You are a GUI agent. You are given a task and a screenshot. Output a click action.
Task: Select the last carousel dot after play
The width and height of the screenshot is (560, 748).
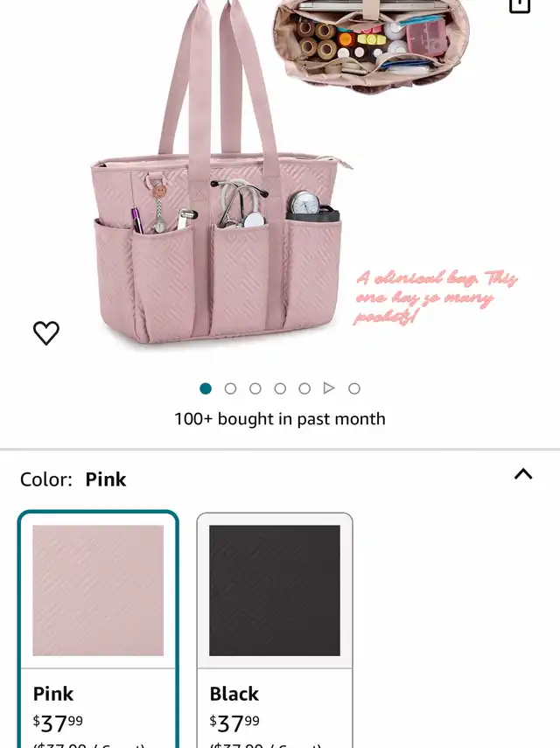pos(353,388)
